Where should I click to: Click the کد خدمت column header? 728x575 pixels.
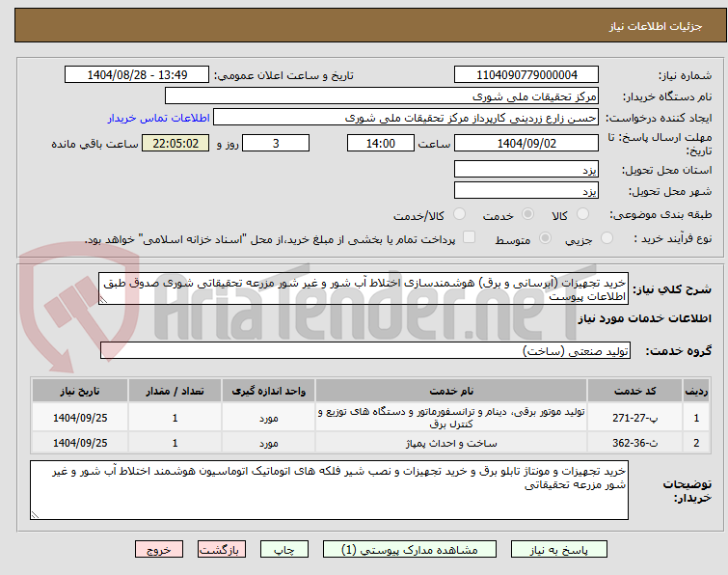pyautogui.click(x=634, y=391)
